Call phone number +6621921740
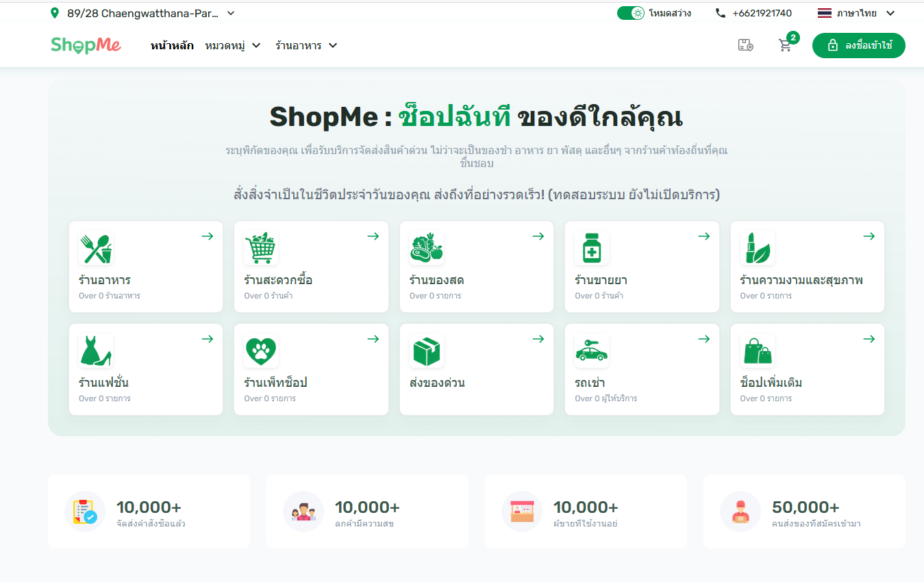 (x=762, y=13)
